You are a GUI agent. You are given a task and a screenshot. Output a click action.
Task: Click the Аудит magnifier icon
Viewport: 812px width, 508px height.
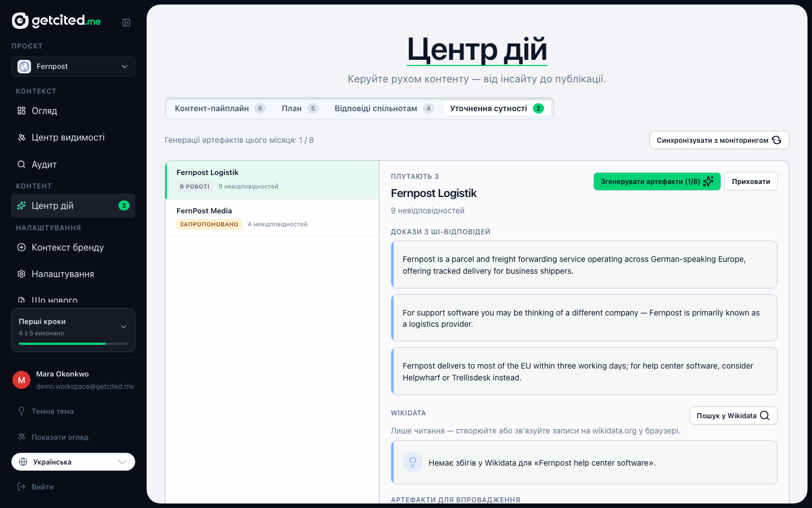click(x=21, y=164)
